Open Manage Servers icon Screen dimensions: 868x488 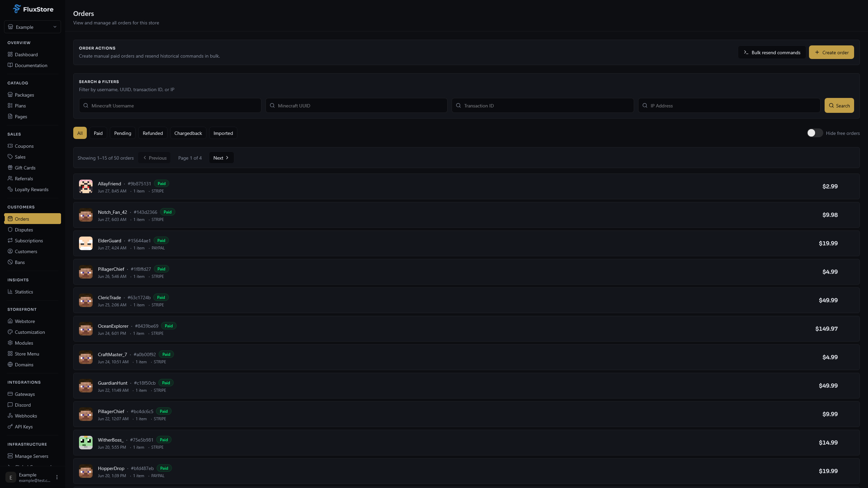[x=10, y=456]
